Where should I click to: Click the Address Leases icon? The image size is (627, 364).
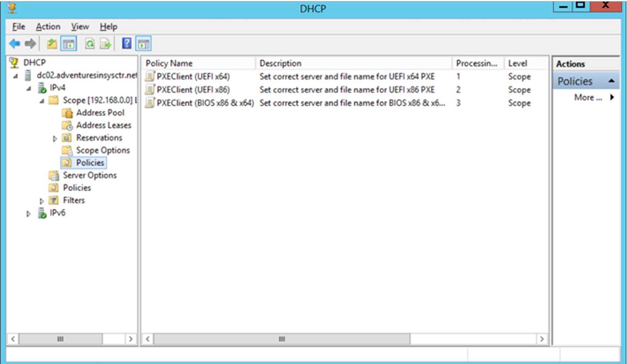67,125
